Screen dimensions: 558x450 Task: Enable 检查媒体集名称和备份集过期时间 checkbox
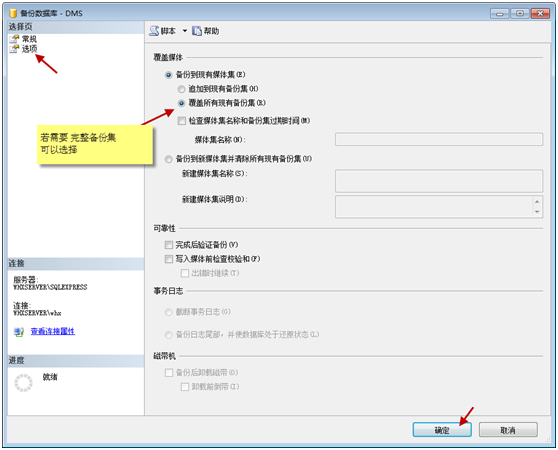[x=181, y=121]
